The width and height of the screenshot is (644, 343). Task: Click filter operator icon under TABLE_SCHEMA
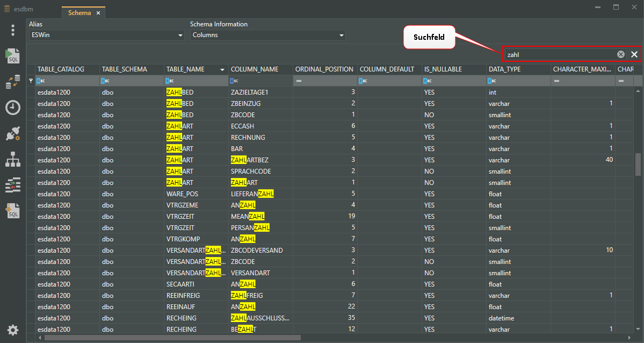click(x=105, y=81)
